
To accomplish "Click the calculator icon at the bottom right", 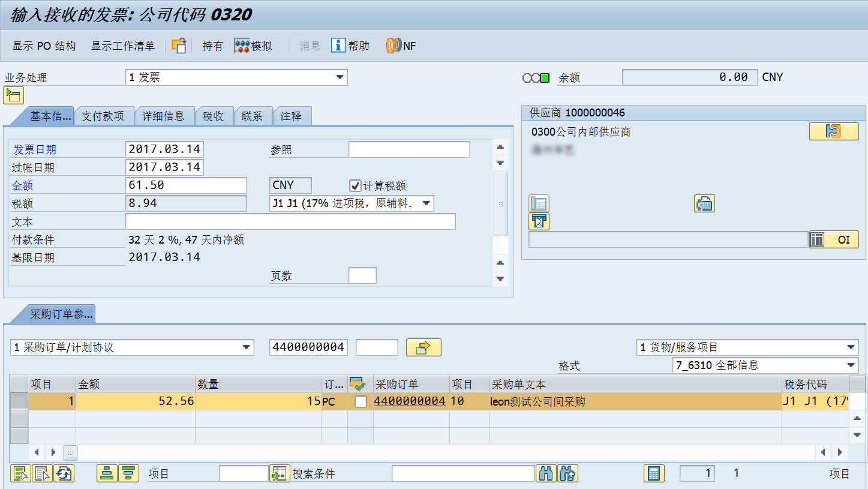I will click(x=654, y=473).
